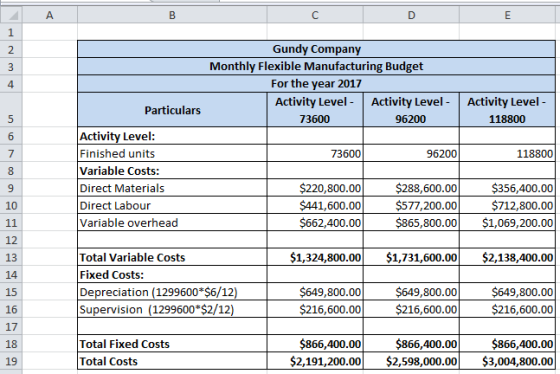Click Depreciation (1299600*$6/12) label cell
560x374 pixels.
172,292
